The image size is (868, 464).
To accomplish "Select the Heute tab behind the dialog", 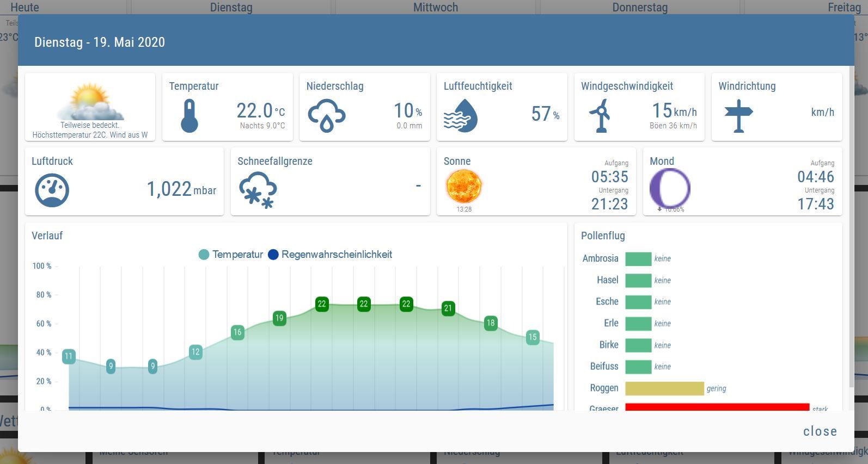I will tap(25, 7).
